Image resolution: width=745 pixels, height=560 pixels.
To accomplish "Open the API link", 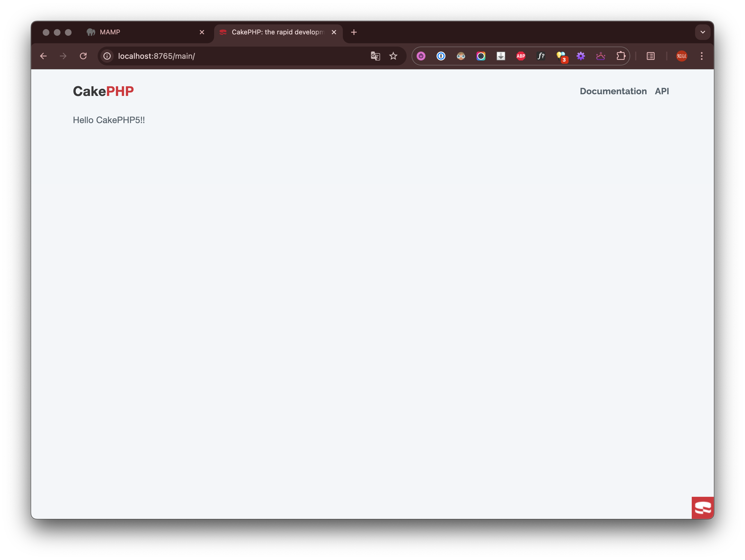I will tap(662, 91).
